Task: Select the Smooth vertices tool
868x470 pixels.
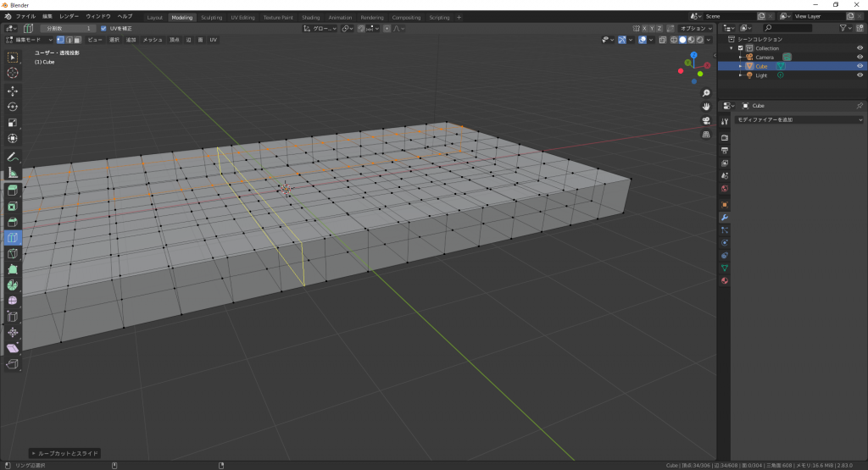Action: pos(12,301)
